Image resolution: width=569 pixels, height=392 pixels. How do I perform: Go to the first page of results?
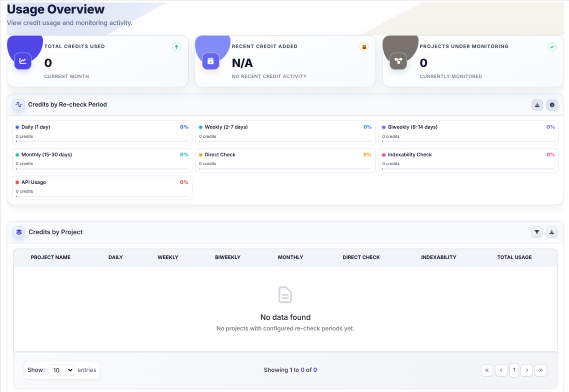[487, 370]
